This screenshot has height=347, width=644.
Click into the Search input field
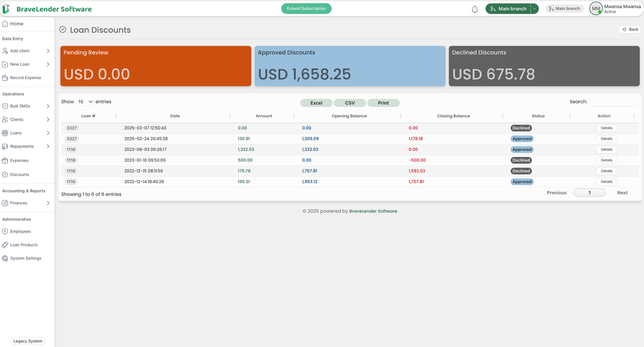[x=613, y=102]
